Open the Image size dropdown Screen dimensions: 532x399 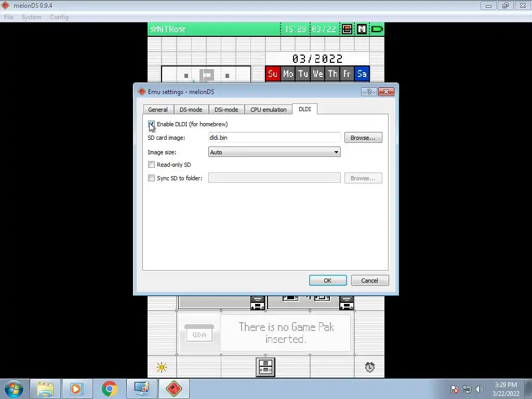point(274,152)
